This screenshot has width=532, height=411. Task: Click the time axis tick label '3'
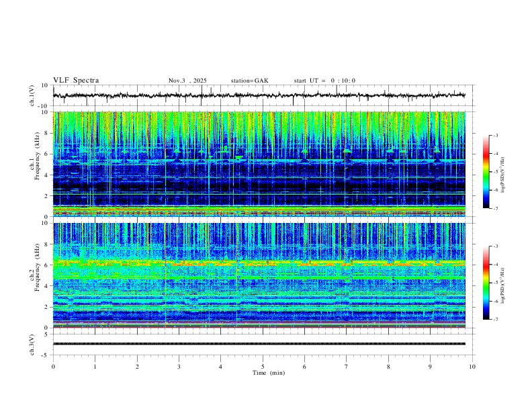click(x=179, y=367)
